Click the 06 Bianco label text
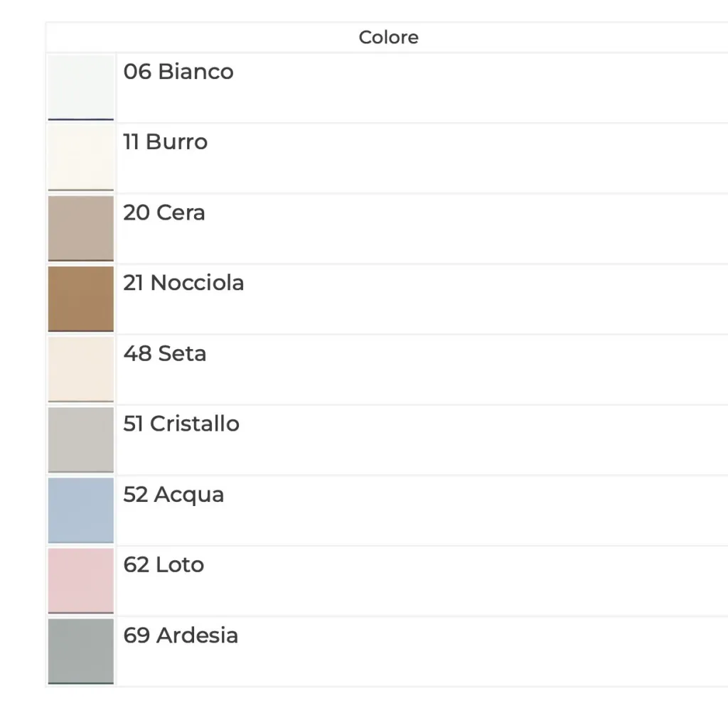Screen dimensions: 728x703 (178, 72)
